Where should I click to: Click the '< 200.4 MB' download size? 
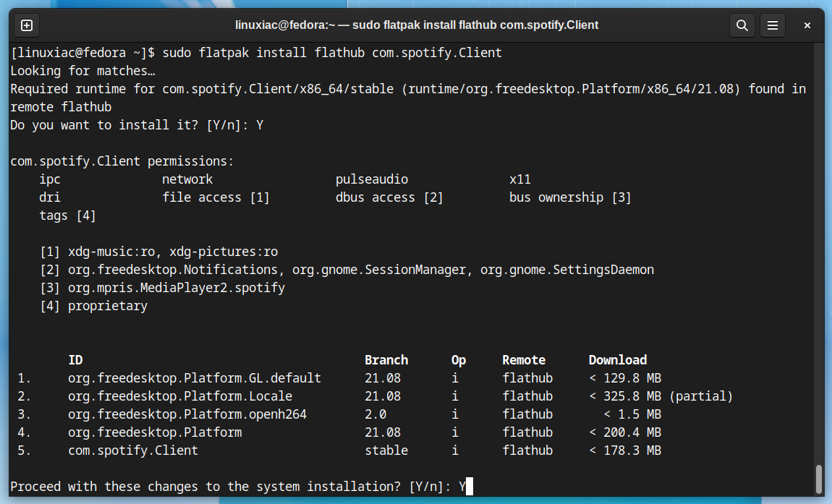(x=625, y=432)
